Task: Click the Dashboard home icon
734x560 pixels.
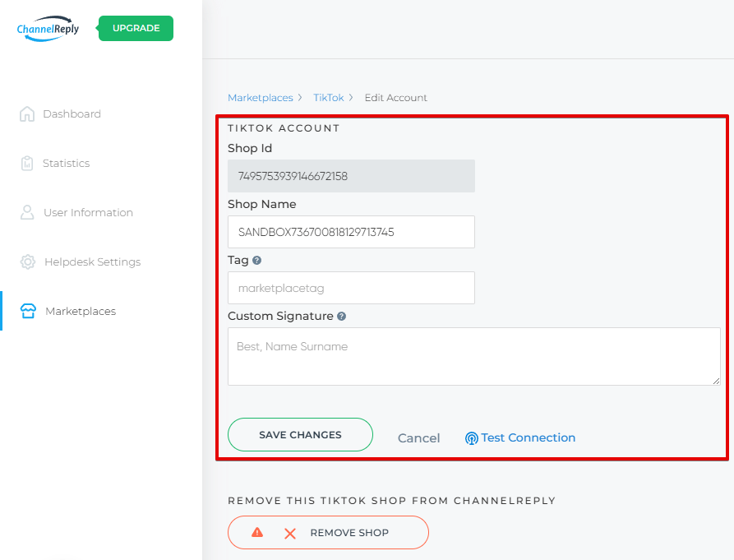Action: point(27,113)
